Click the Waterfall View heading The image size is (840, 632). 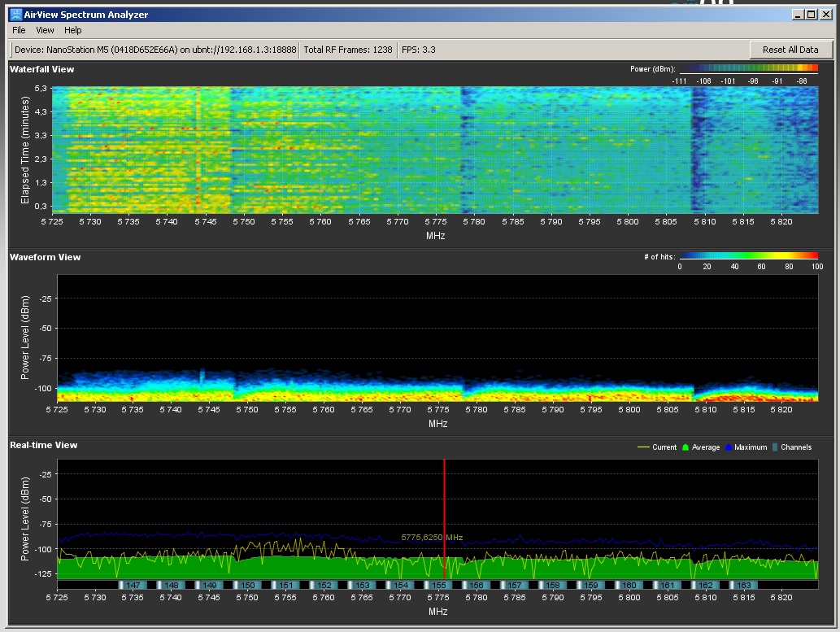[41, 69]
